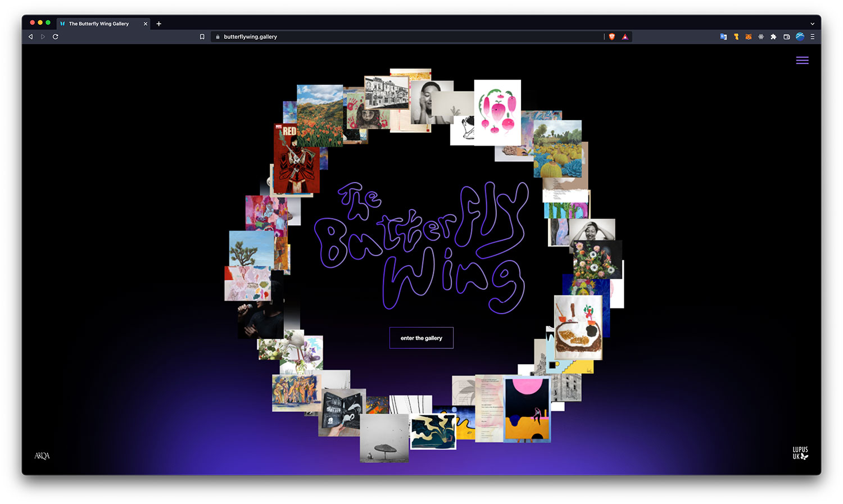
Task: Open Google Translate extension icon
Action: click(x=723, y=37)
